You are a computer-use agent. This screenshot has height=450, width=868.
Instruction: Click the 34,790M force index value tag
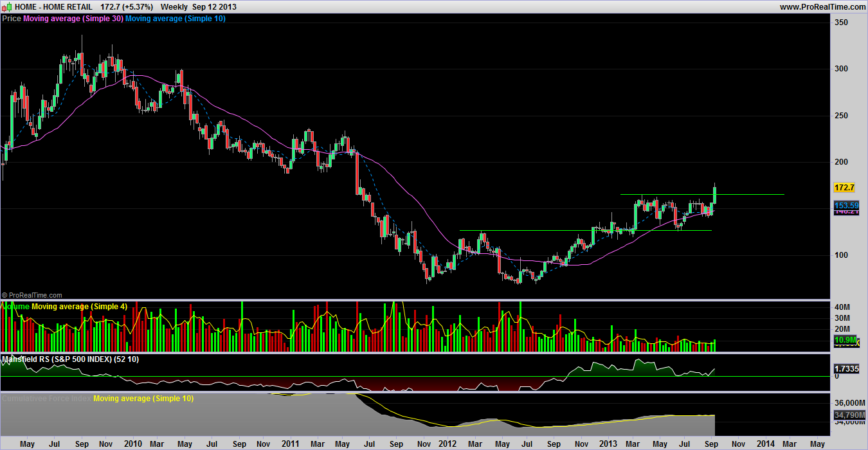[x=845, y=416]
